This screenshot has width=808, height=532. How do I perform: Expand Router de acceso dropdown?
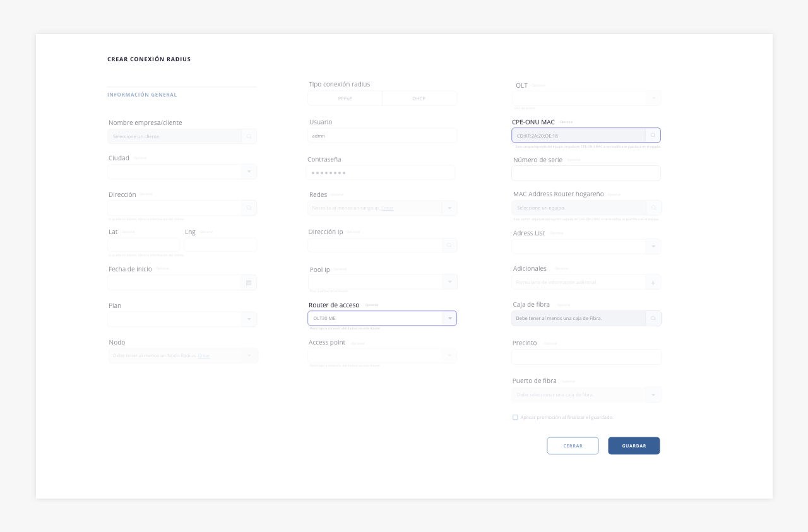[449, 319]
